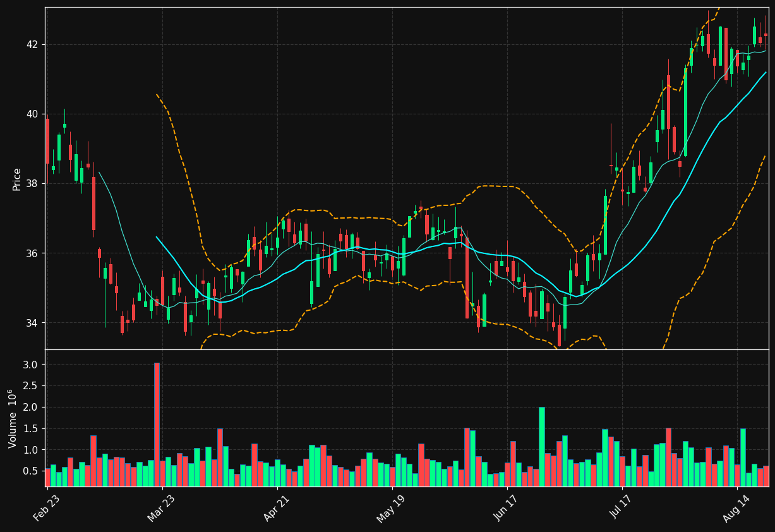The image size is (775, 532).
Task: Click the 40 price axis label
Action: 32,114
